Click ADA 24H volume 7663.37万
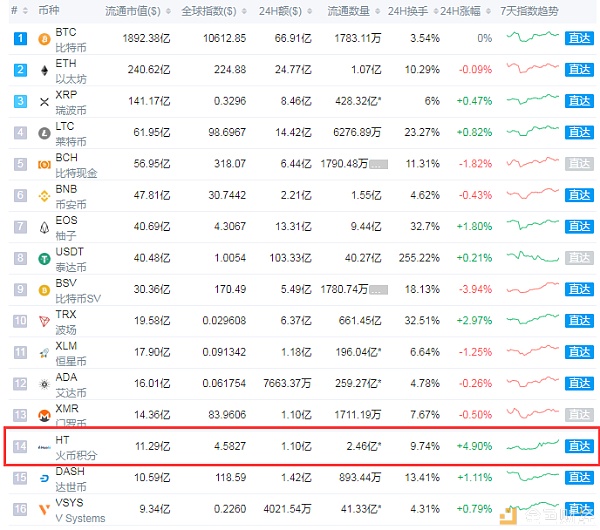The height and width of the screenshot is (530, 600). [287, 384]
